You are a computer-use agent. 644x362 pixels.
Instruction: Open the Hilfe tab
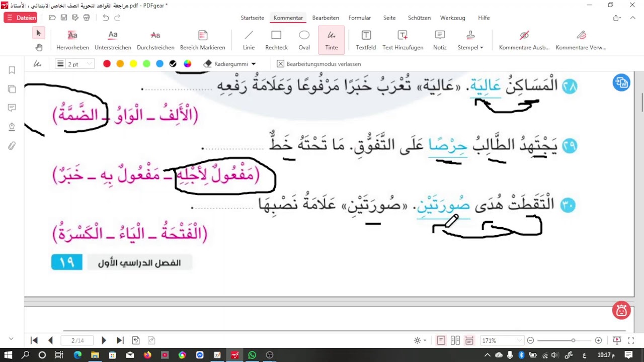point(484,18)
